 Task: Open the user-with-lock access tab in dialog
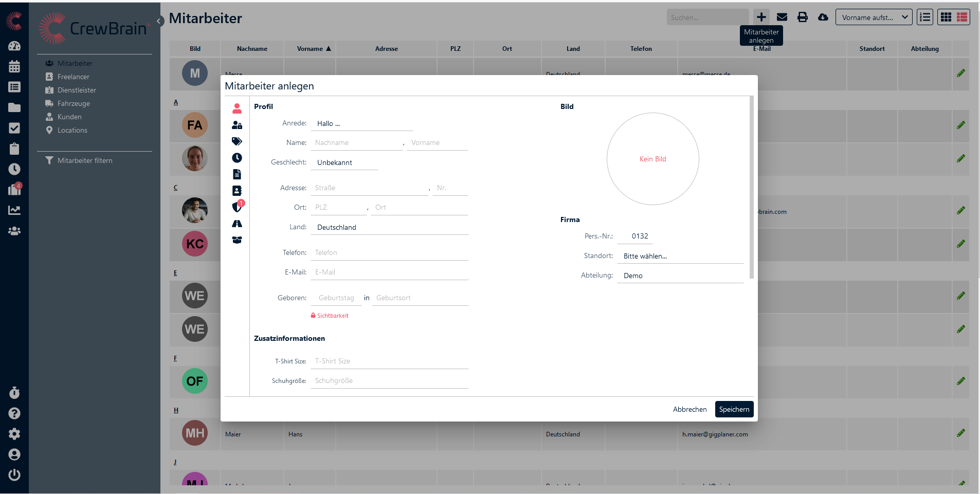[x=237, y=125]
